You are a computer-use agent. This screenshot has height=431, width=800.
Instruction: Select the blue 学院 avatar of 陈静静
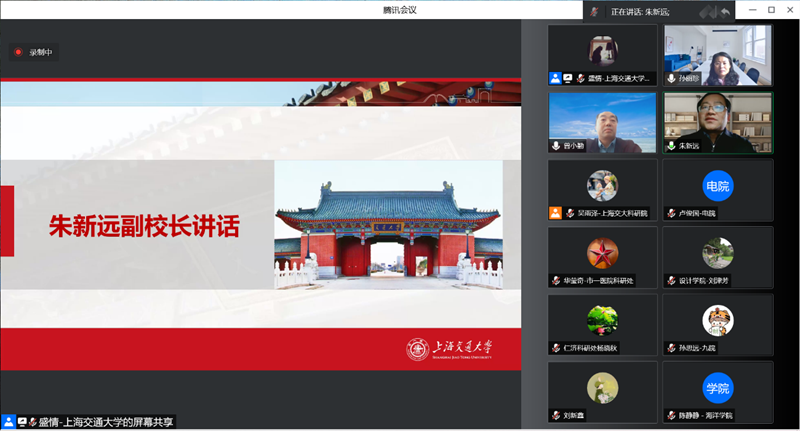[717, 388]
